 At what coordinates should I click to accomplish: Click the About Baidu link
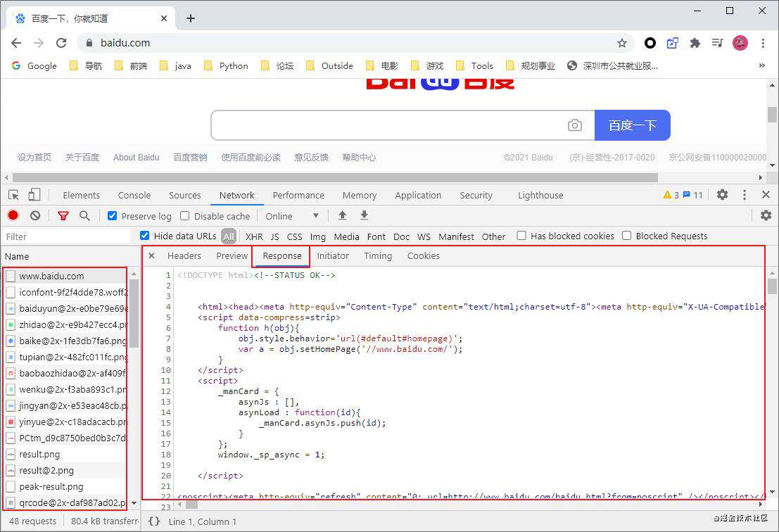click(x=136, y=158)
